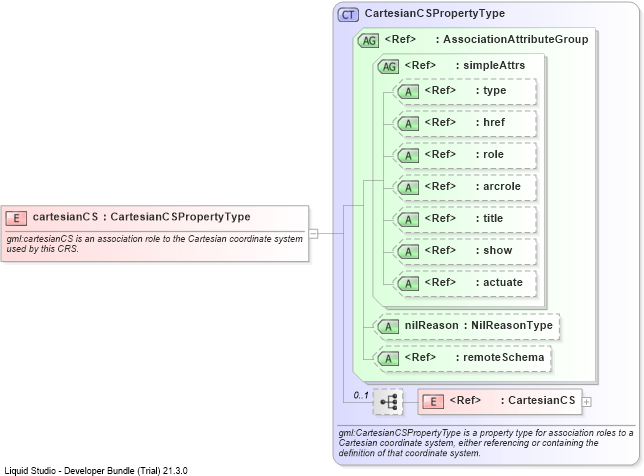Click the AG icon beside AssociationAttributeGroup
Screen dimensions: 644x476
pos(368,41)
